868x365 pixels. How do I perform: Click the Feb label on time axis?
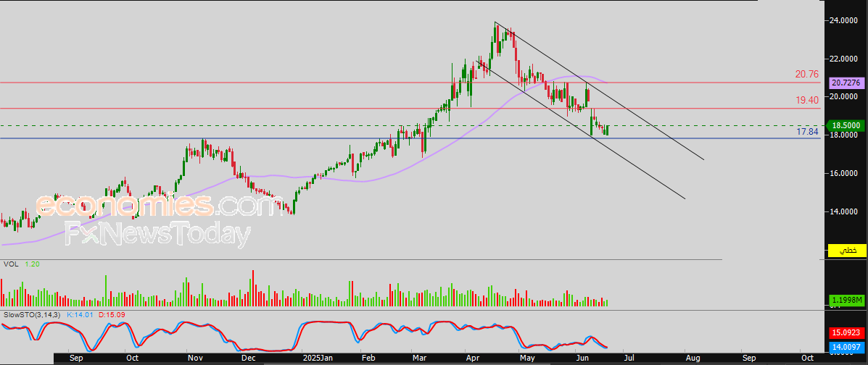coord(368,358)
